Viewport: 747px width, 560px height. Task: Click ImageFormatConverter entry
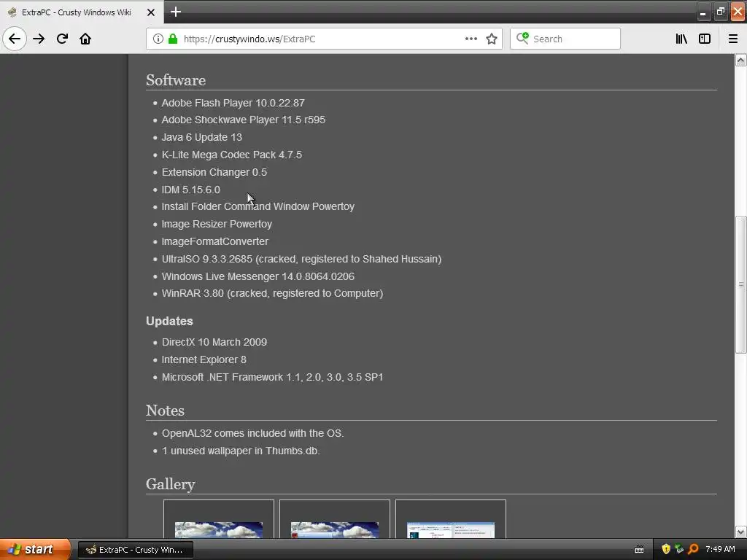[x=215, y=241]
